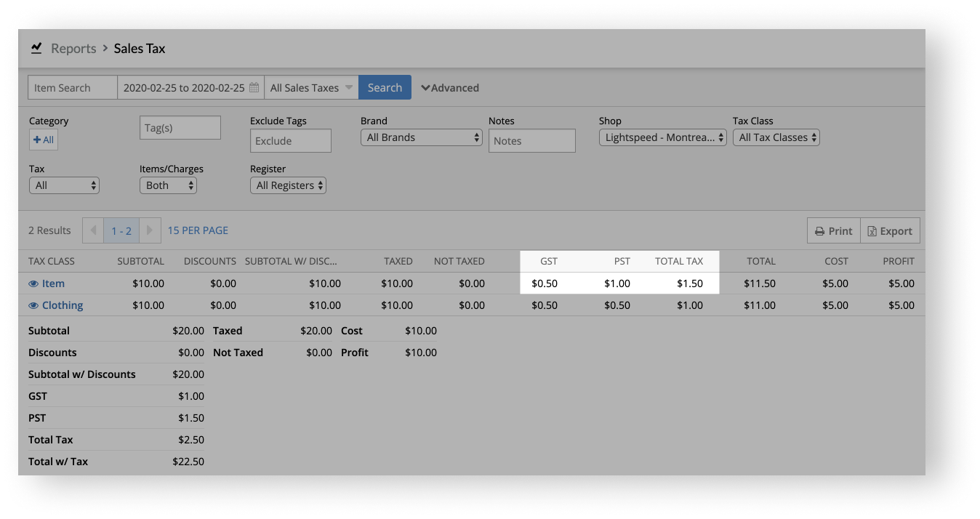
Task: Click the $11.00 total for Clothing
Action: tap(760, 305)
